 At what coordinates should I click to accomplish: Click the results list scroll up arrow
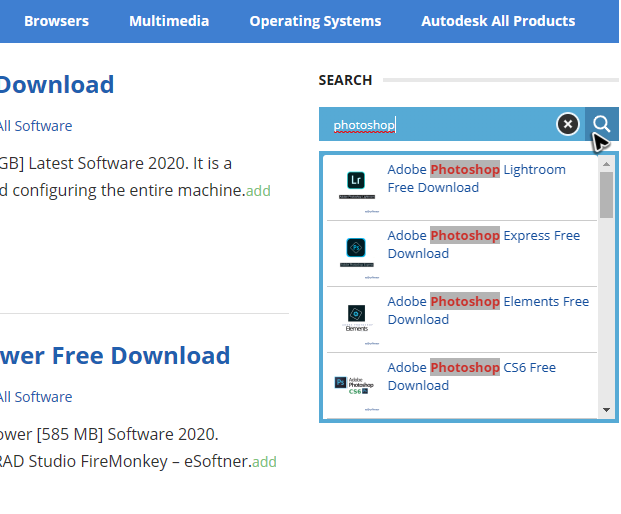[x=606, y=164]
